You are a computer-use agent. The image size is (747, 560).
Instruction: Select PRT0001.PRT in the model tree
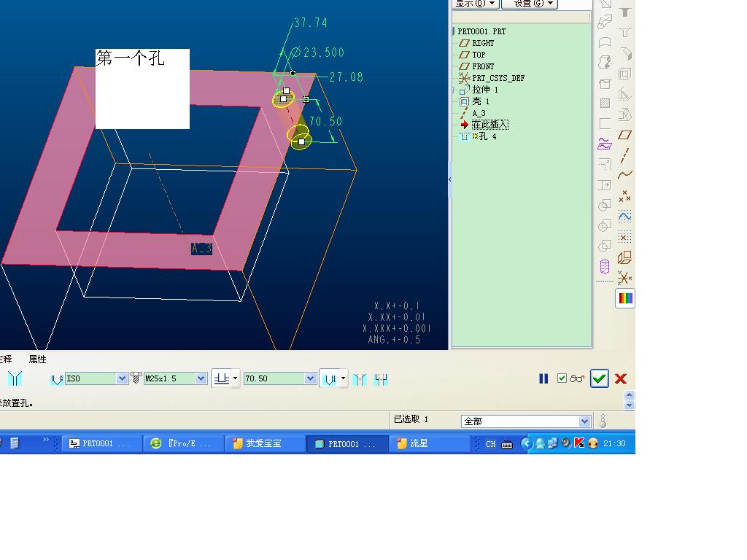[x=481, y=31]
